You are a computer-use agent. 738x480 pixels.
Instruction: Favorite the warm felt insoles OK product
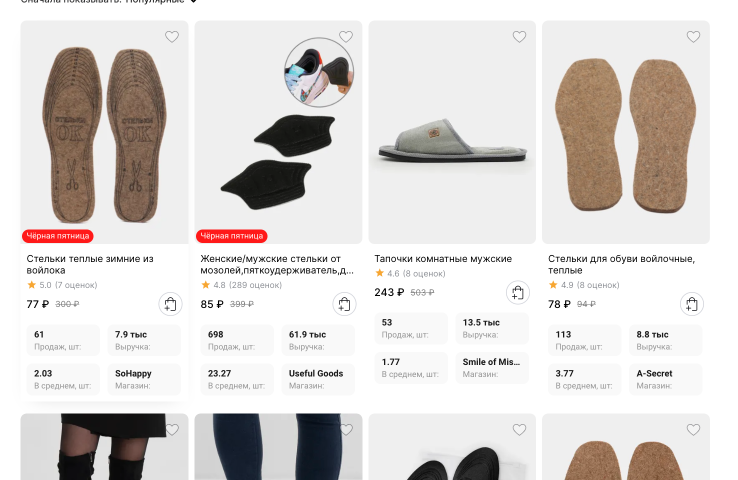[x=172, y=37]
